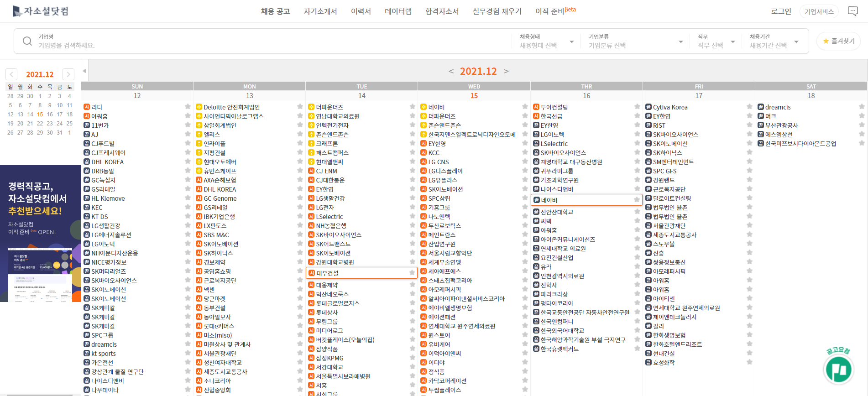Click the badge icon beside 네이버 on Wednesday 15
Viewport: 868px width, 396px height.
[x=424, y=107]
